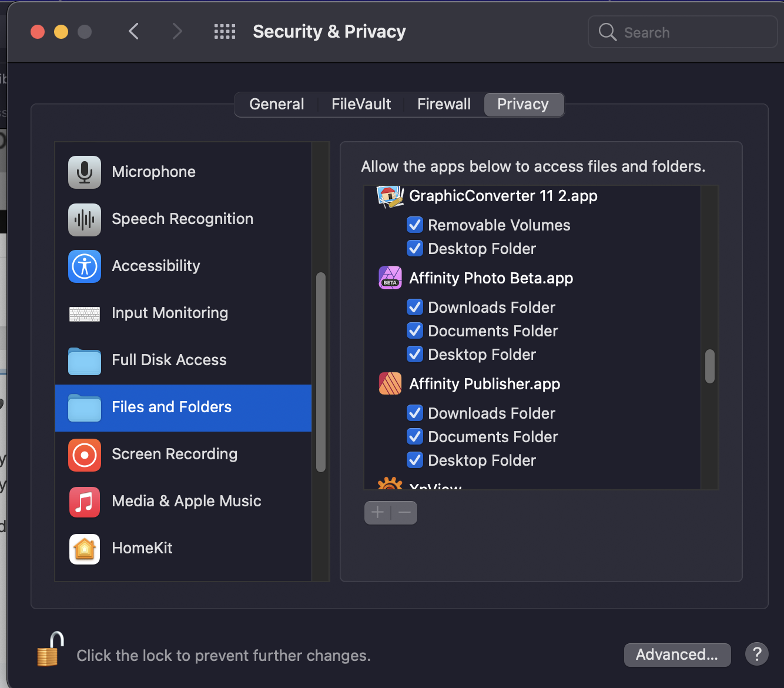This screenshot has width=784, height=688.
Task: Switch to the FileVault tab
Action: [x=361, y=104]
